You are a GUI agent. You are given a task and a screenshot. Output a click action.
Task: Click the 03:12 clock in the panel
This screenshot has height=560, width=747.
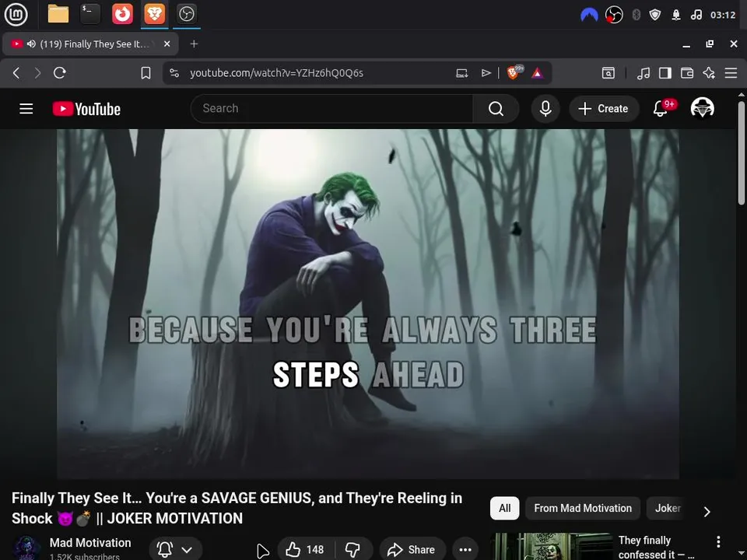(723, 16)
